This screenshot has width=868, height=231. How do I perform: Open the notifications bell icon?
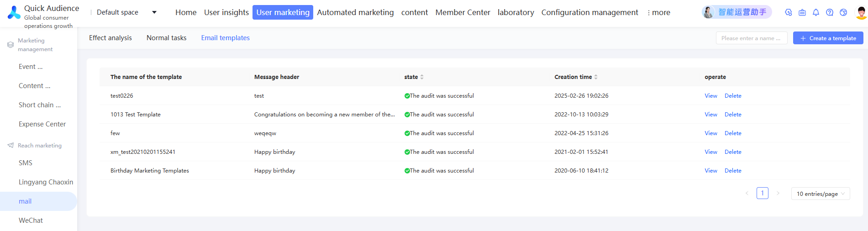coord(816,13)
